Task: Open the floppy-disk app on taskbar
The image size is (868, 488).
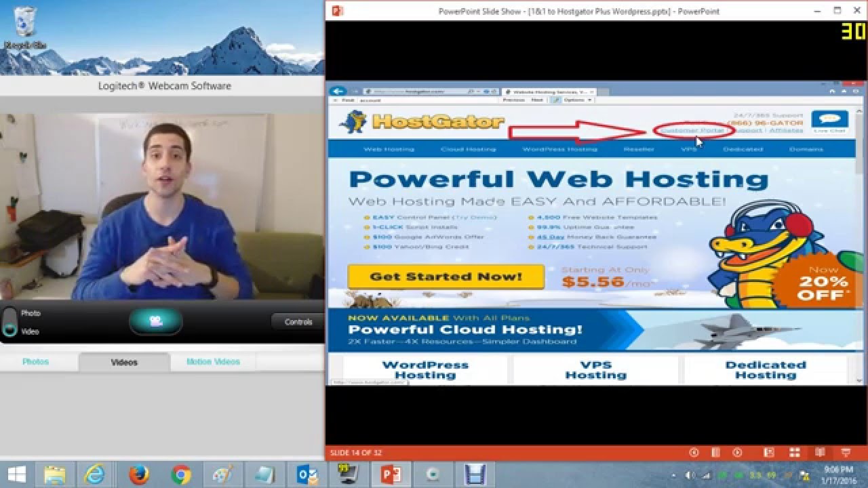Action: [475, 474]
